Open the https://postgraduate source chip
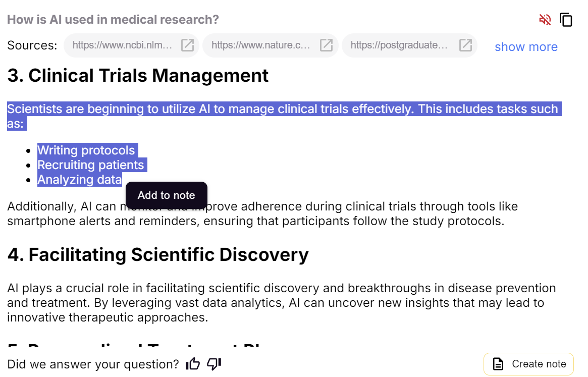This screenshot has width=588, height=377. point(409,45)
